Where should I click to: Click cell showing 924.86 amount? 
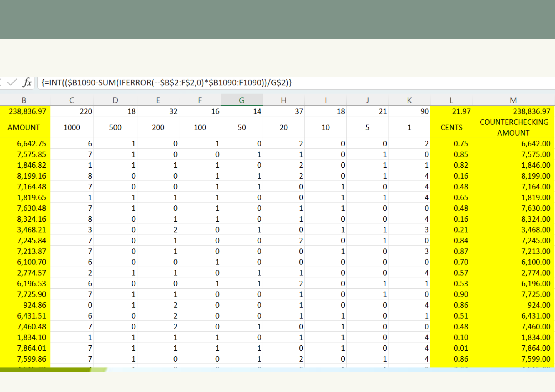click(x=34, y=305)
